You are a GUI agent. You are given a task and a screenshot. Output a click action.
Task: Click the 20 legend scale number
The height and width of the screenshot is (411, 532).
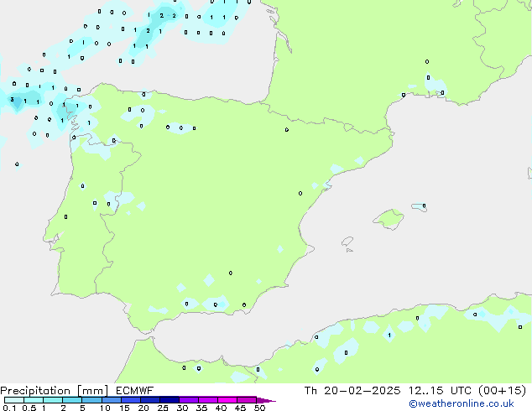tap(143, 408)
